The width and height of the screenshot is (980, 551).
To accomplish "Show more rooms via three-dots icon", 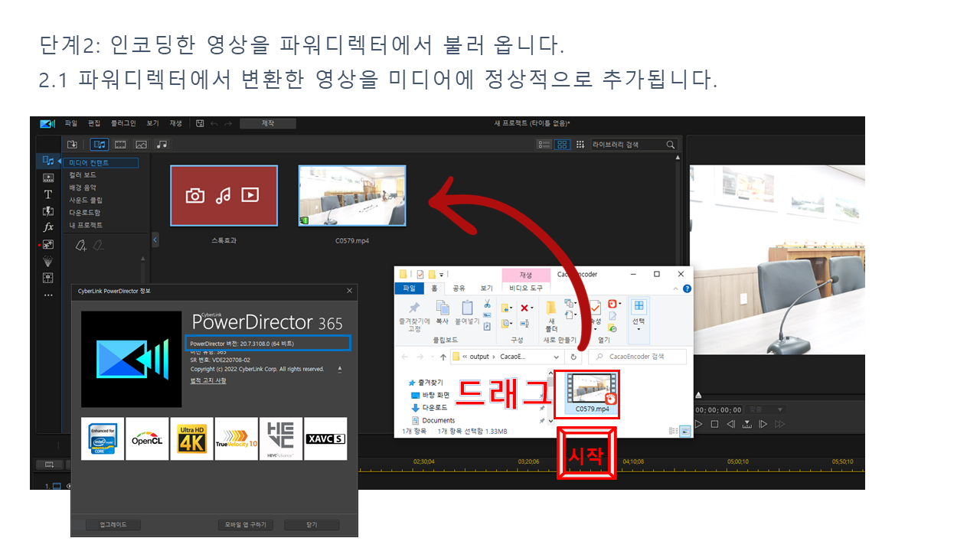I will coord(48,295).
